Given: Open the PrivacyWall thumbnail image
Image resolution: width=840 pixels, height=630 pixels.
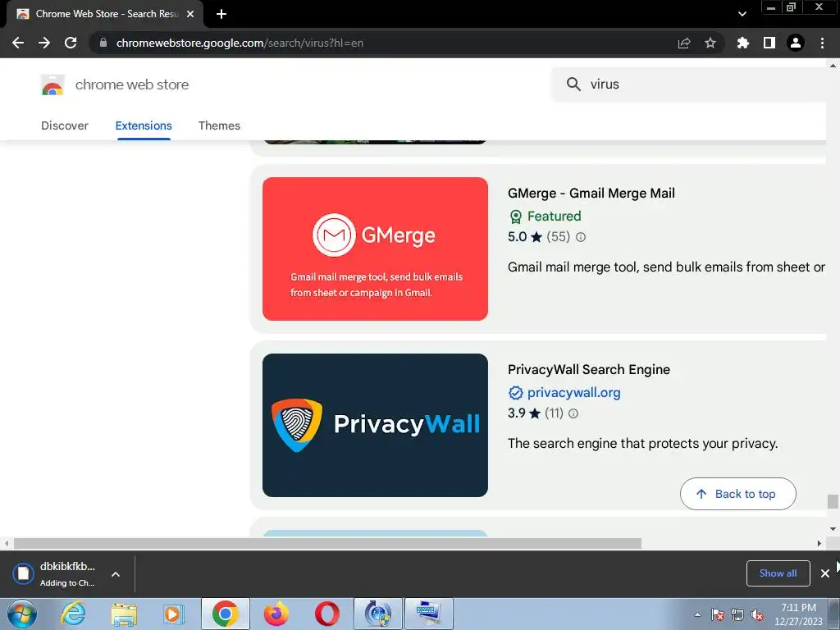Looking at the screenshot, I should coord(375,426).
